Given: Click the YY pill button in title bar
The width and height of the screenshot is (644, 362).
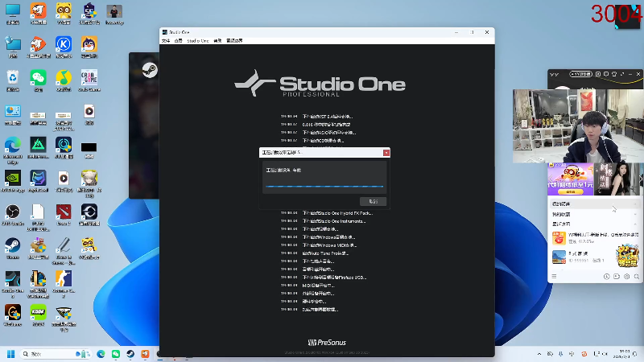Looking at the screenshot, I should (x=580, y=74).
